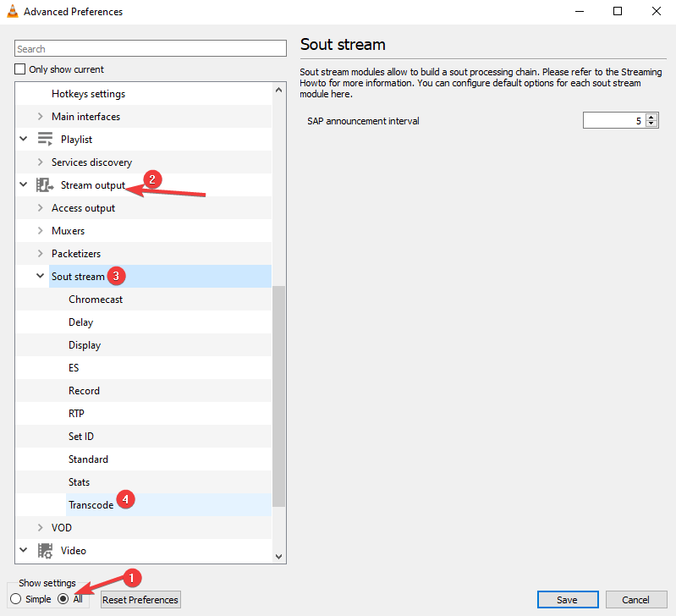Click the Reset Preferences button
The height and width of the screenshot is (616, 676).
click(140, 600)
